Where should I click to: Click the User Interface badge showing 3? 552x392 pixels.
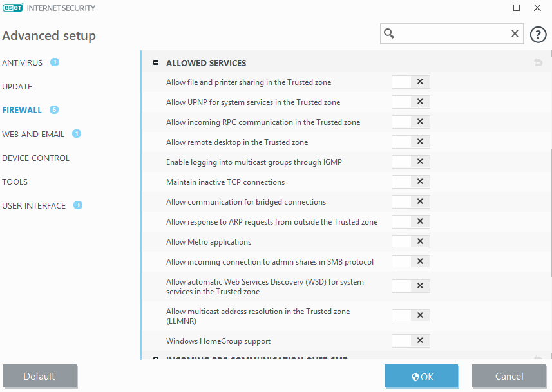pyautogui.click(x=78, y=205)
